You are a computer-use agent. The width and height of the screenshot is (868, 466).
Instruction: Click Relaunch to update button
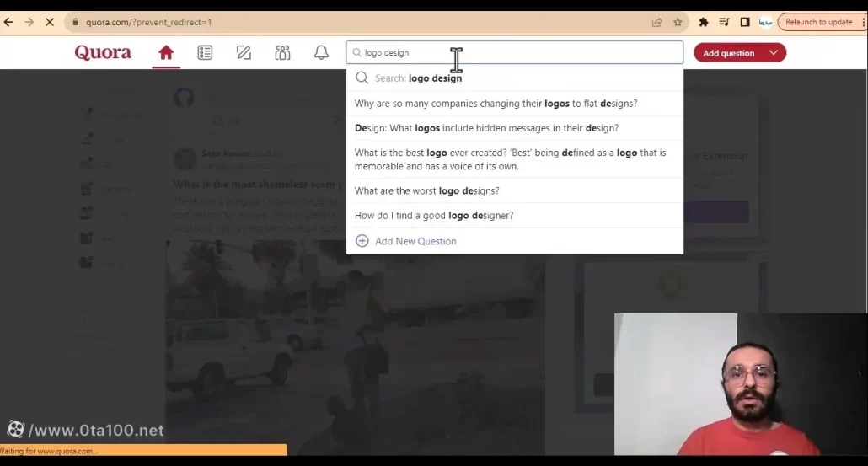tap(818, 22)
